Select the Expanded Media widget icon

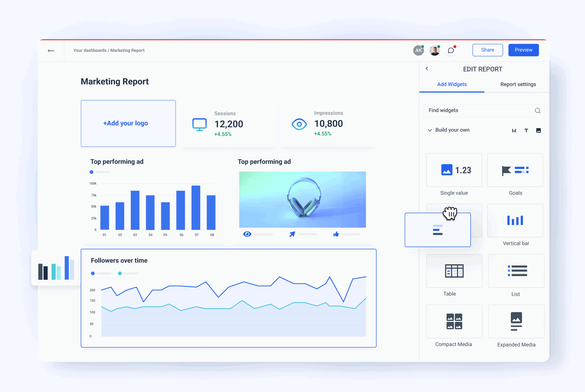click(516, 321)
